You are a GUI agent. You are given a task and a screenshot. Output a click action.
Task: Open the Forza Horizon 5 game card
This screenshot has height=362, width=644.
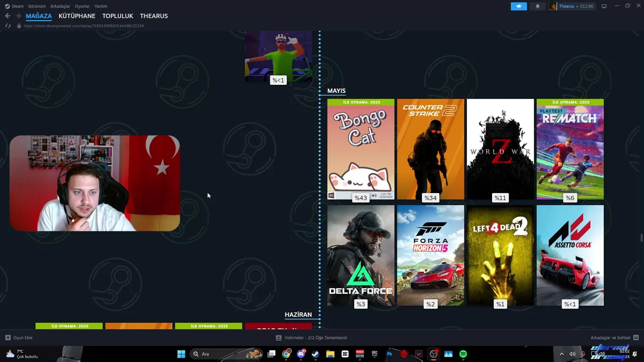431,255
